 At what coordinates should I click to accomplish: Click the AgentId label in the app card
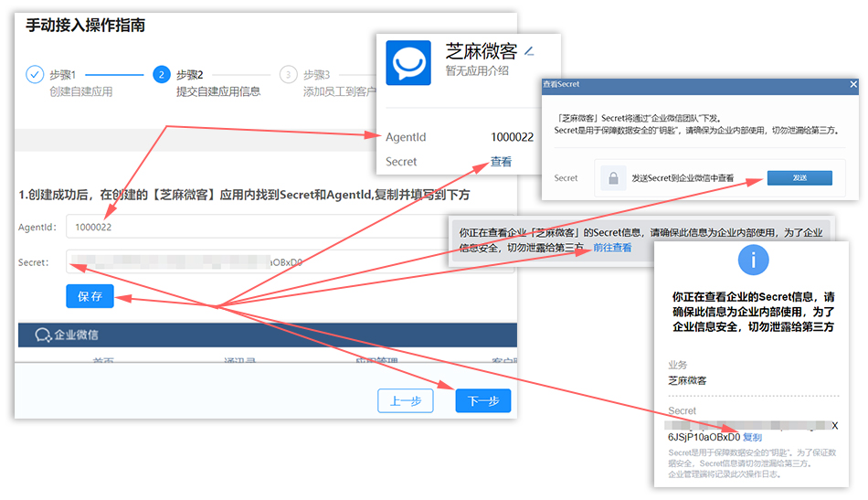(406, 137)
